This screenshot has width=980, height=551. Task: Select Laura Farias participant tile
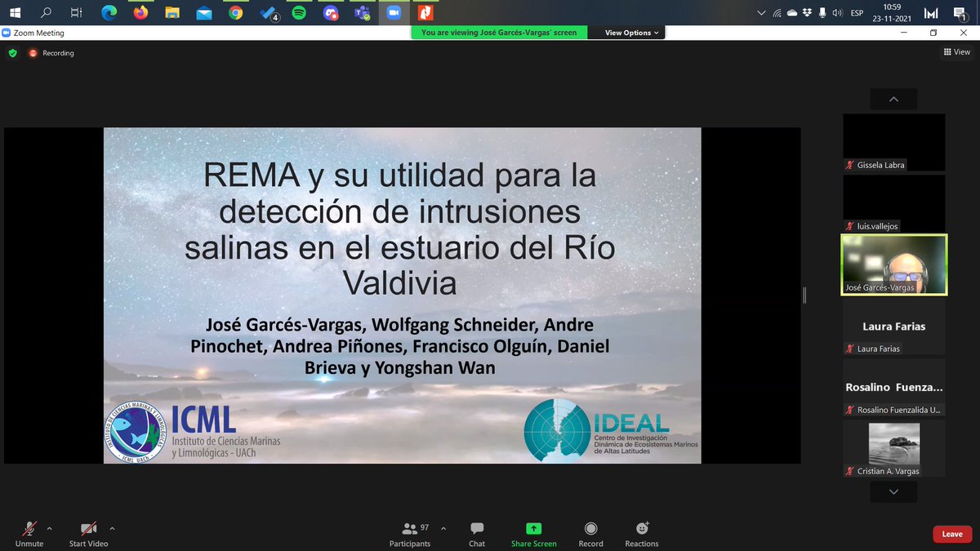893,326
